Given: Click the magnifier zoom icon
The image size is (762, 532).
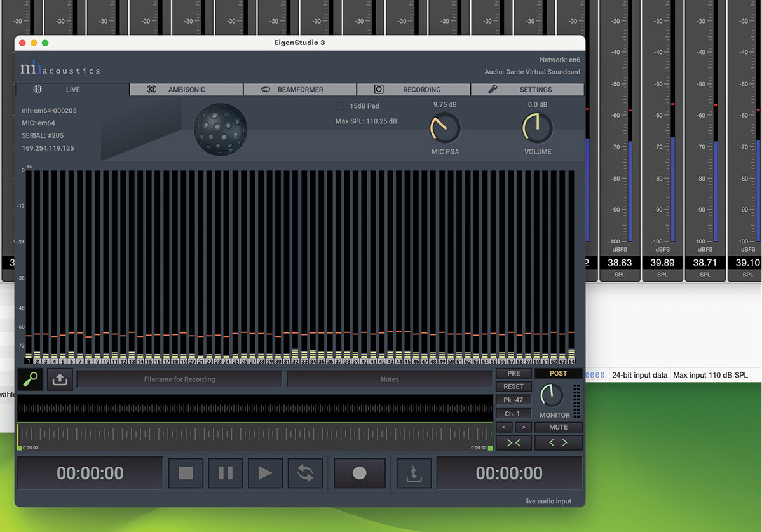Looking at the screenshot, I should [30, 379].
